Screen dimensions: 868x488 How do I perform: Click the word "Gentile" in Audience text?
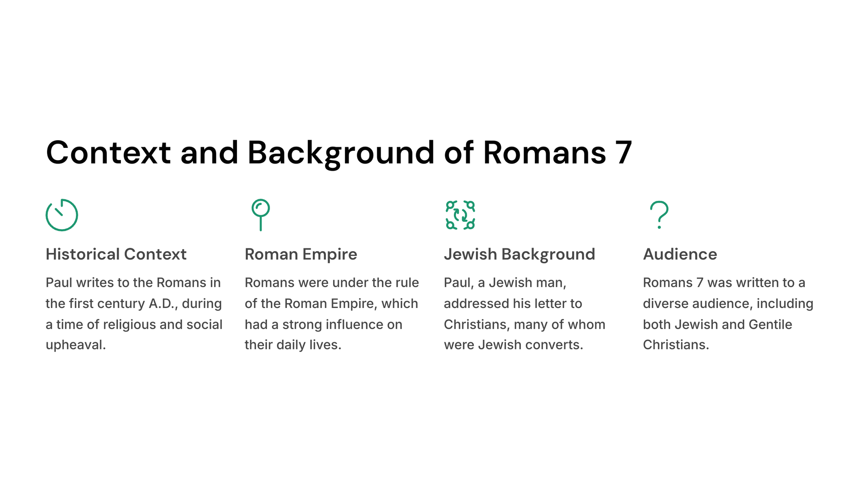pyautogui.click(x=770, y=324)
